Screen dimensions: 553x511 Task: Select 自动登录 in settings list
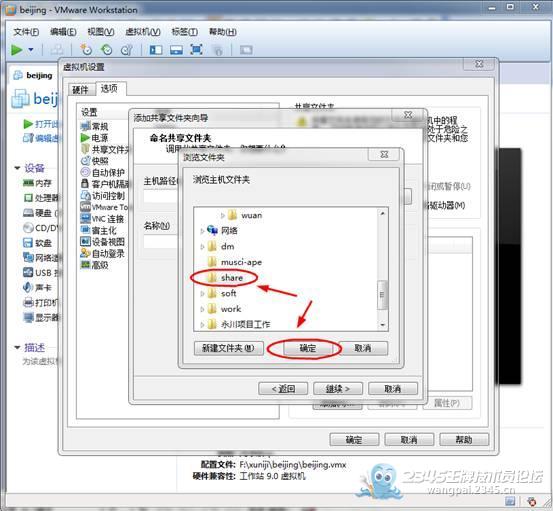click(x=103, y=253)
